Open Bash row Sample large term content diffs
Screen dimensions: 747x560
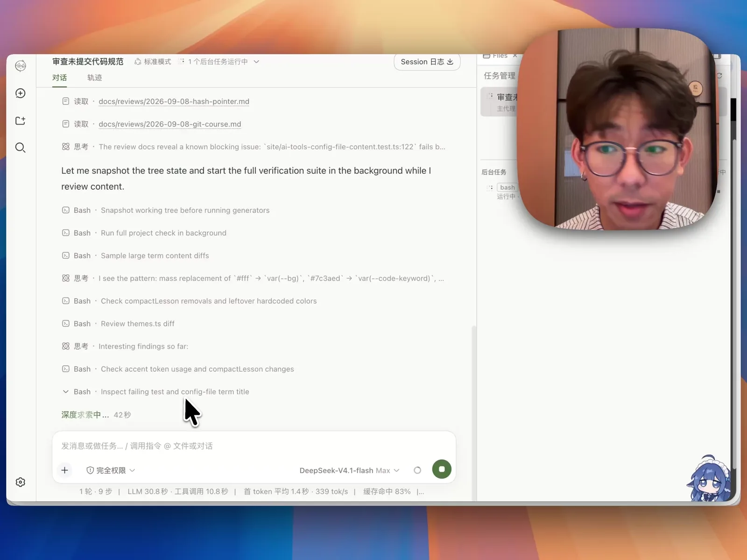[x=135, y=256]
